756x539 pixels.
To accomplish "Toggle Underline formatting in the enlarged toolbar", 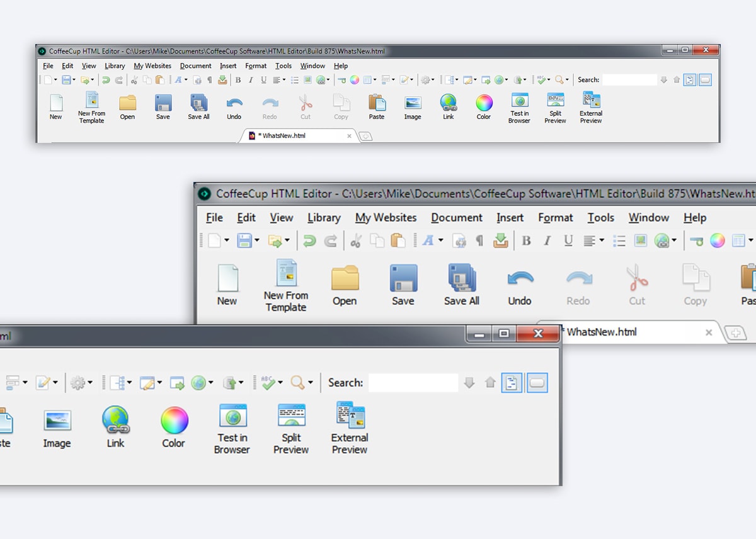I will 568,241.
